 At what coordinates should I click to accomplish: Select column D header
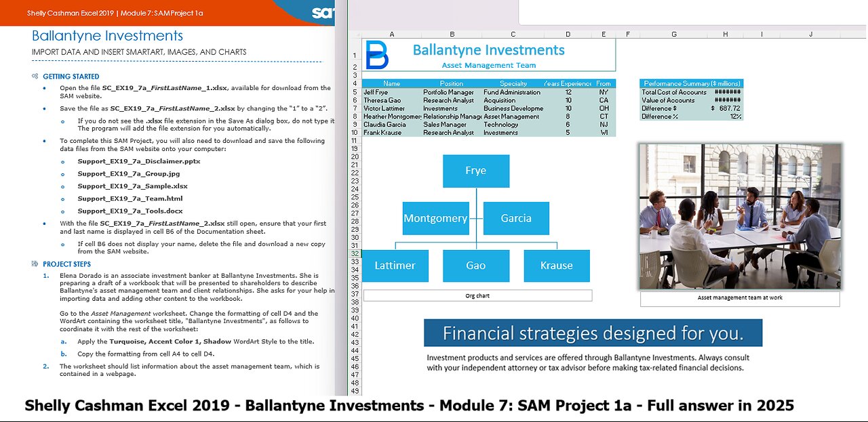[x=568, y=34]
